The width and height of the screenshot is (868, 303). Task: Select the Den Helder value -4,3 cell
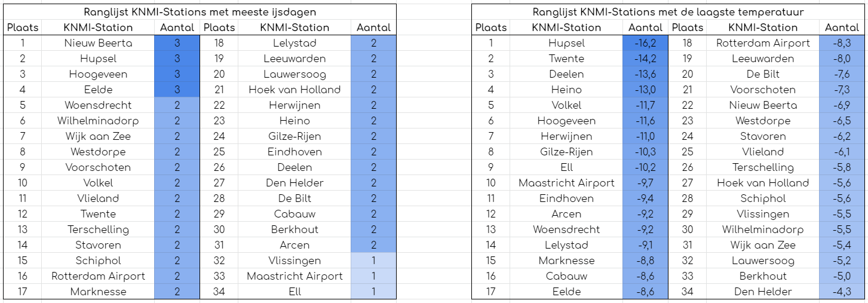[842, 292]
